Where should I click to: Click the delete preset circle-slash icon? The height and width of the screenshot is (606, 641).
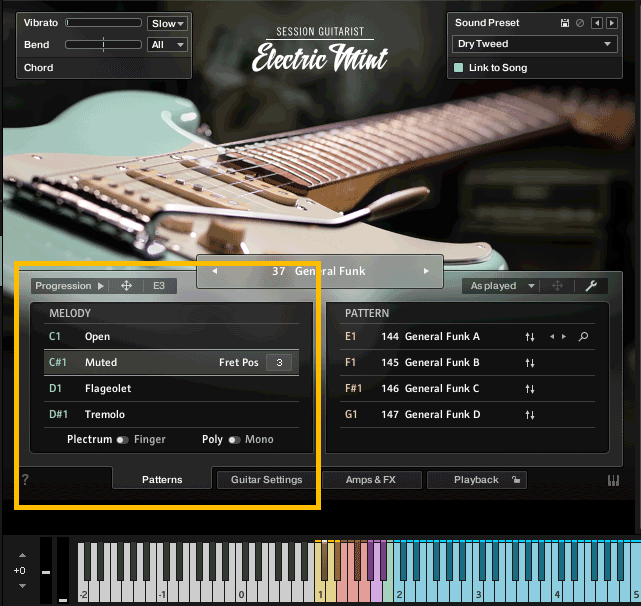pyautogui.click(x=580, y=23)
